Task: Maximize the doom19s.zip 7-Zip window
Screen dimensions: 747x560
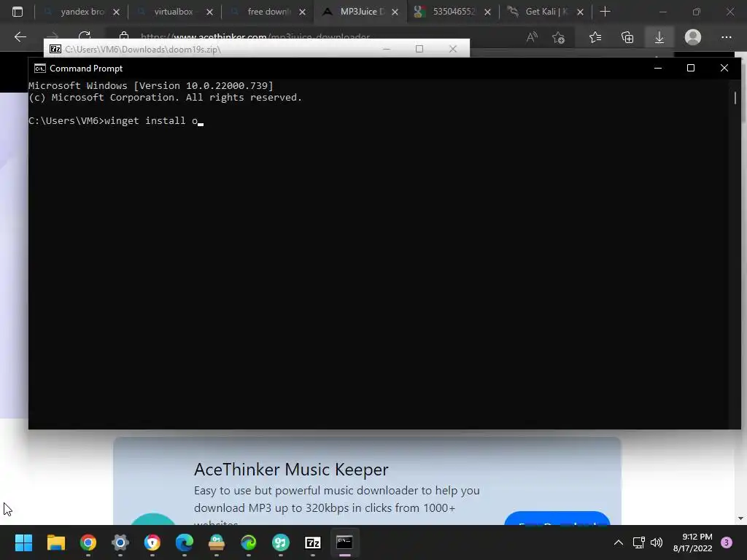Action: tap(419, 49)
